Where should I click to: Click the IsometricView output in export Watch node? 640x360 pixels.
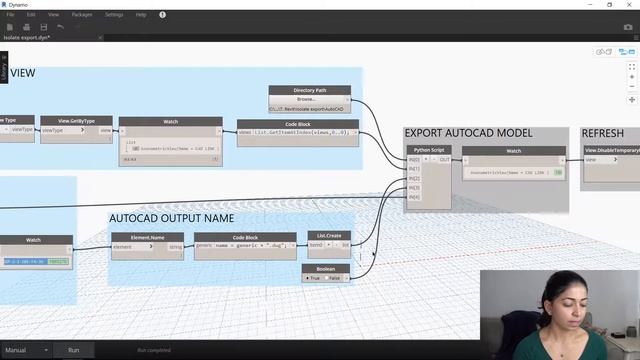click(509, 173)
